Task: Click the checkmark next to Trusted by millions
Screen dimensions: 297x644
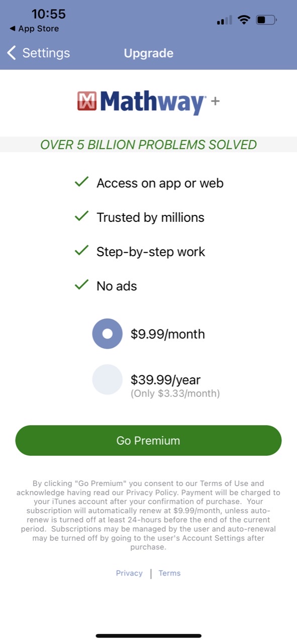Action: point(81,217)
